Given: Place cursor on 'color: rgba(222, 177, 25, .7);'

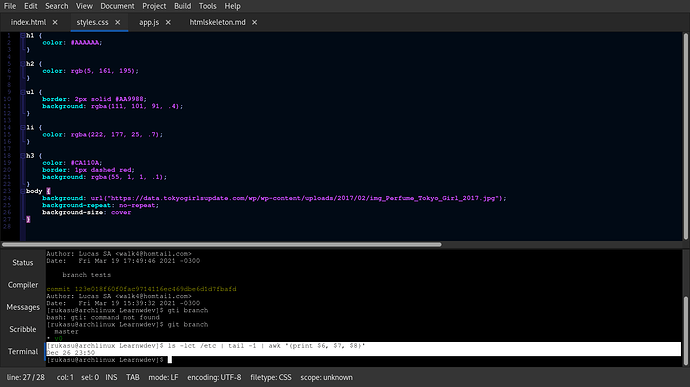Looking at the screenshot, I should tap(103, 134).
